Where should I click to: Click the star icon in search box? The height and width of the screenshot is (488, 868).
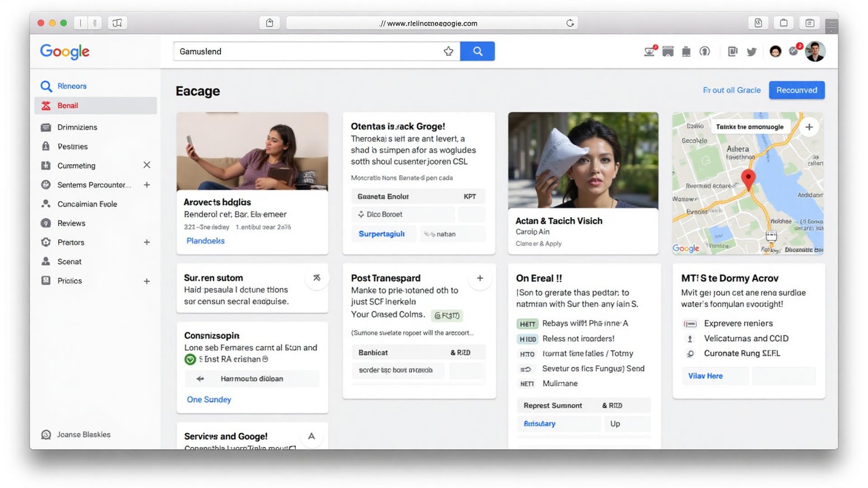tap(448, 51)
